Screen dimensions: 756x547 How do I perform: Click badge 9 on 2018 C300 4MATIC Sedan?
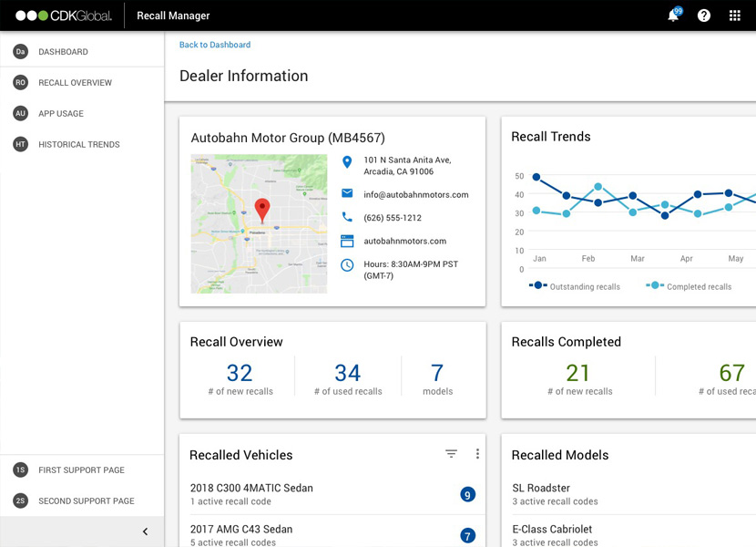coord(467,494)
